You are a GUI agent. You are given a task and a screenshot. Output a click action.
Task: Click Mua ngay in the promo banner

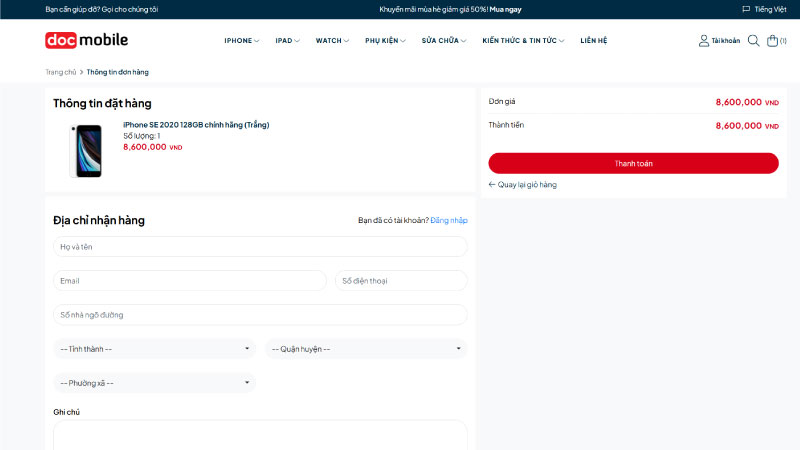pyautogui.click(x=505, y=9)
